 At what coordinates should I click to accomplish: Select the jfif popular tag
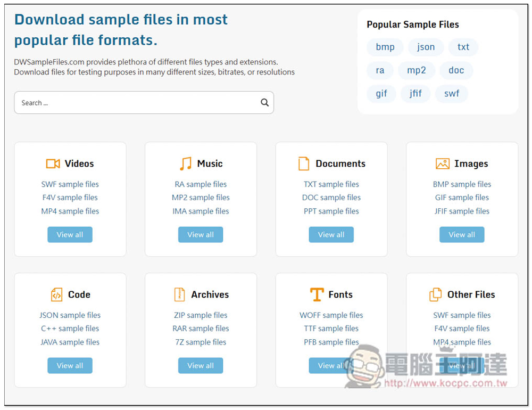click(x=415, y=93)
